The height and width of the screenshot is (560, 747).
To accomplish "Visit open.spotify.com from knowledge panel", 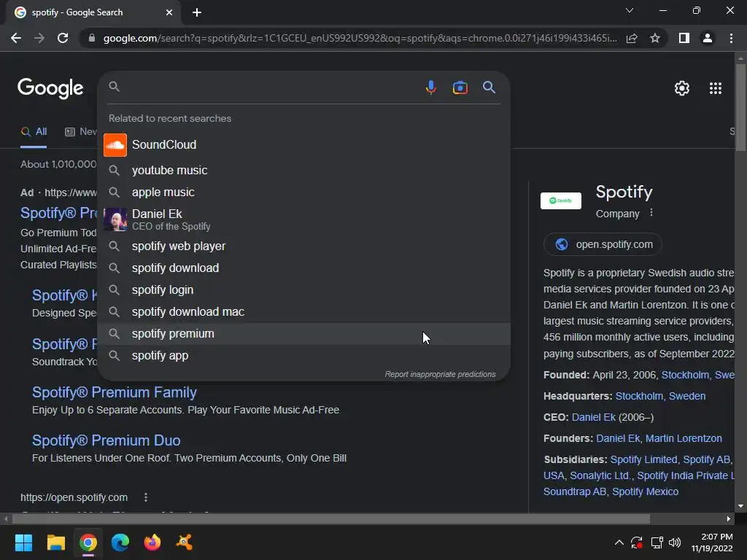I will coord(603,245).
